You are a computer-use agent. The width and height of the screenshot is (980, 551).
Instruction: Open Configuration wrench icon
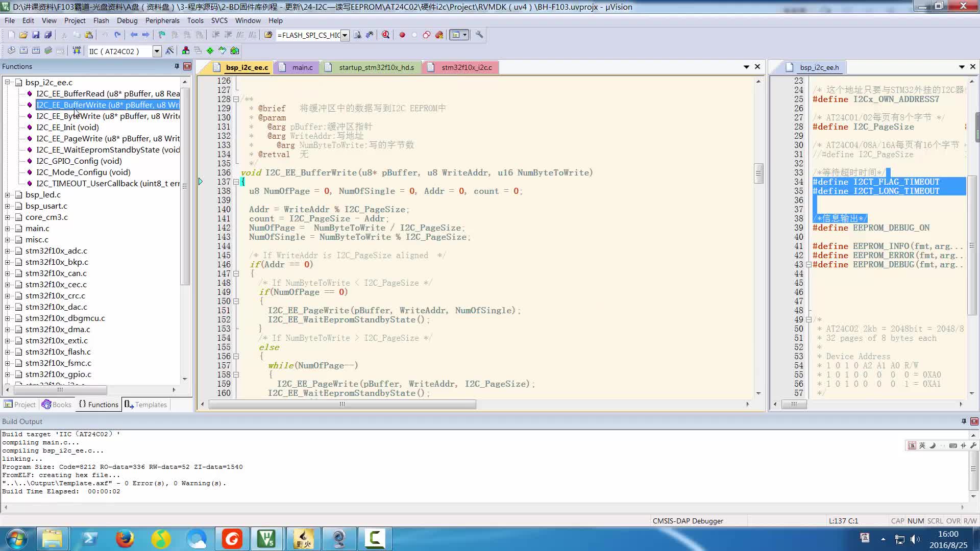(479, 35)
